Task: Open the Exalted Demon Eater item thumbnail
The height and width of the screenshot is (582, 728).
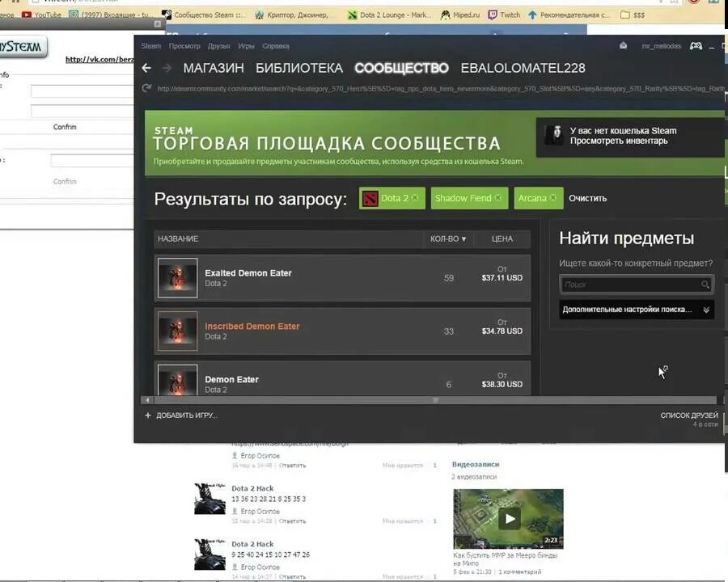Action: (x=177, y=277)
